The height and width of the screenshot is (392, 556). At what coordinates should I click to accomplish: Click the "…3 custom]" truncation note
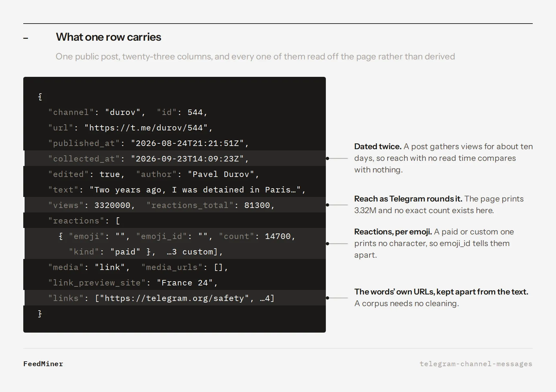[193, 252]
